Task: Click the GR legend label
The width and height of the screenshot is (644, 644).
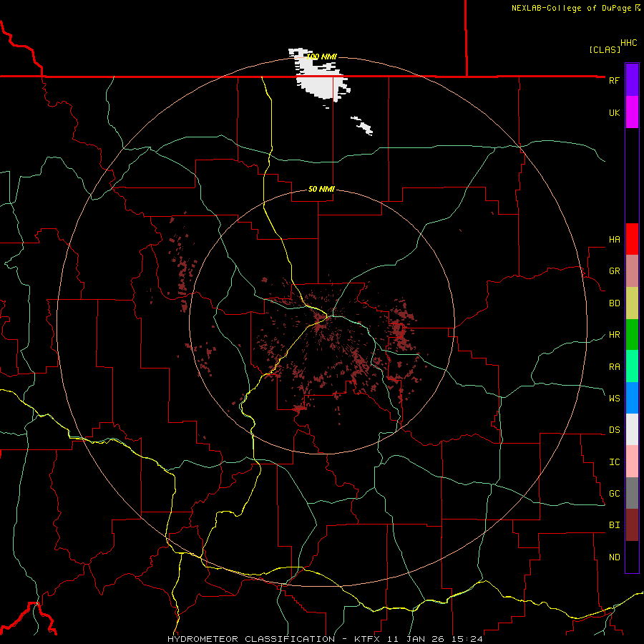Action: click(x=614, y=271)
